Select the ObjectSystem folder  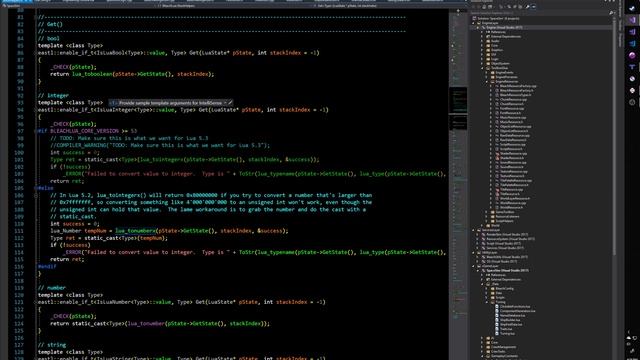500,63
